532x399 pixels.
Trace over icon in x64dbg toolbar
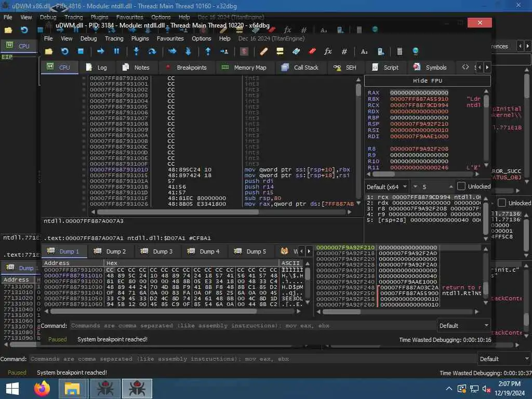[x=188, y=51]
